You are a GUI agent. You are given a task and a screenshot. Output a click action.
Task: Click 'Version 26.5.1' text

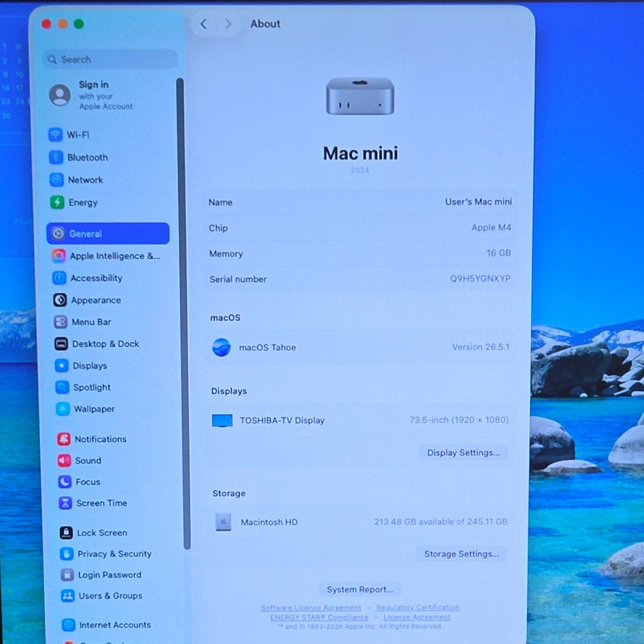coord(481,347)
